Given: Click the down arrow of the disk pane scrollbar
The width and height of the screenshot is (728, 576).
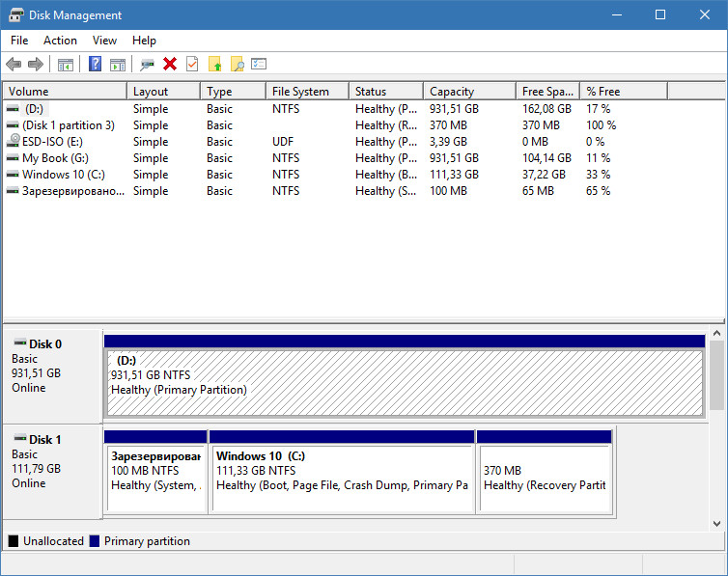Looking at the screenshot, I should (x=717, y=523).
